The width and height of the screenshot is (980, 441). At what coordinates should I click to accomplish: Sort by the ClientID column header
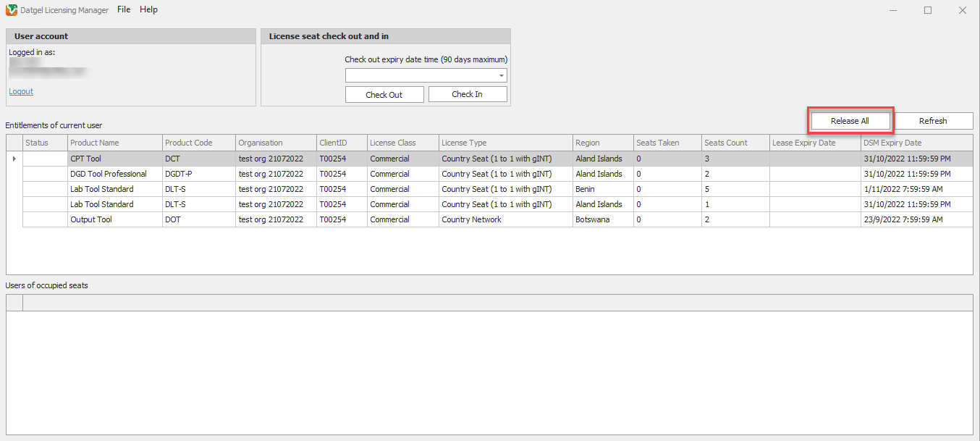point(342,143)
